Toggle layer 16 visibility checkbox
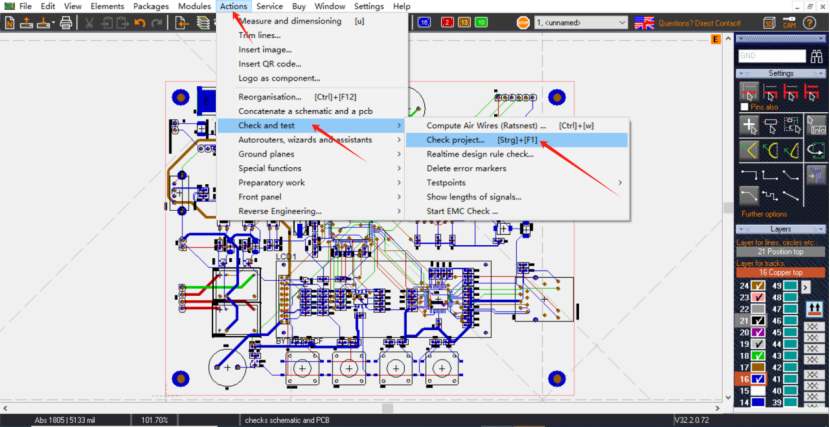The height and width of the screenshot is (427, 830). 758,379
